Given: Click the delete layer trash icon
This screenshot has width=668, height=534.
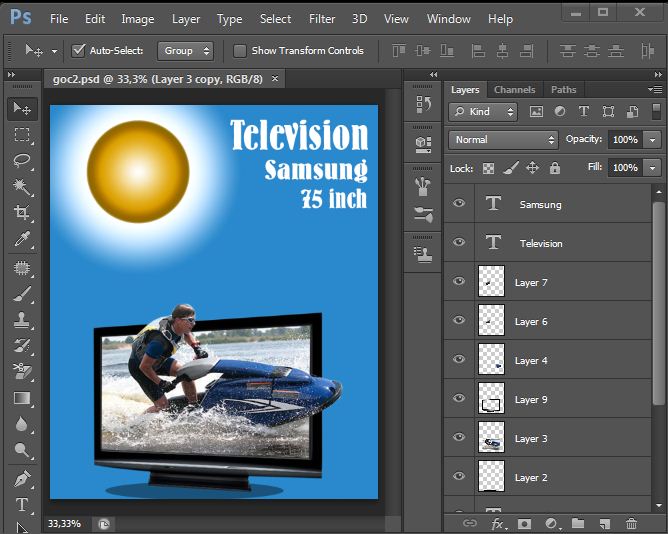Looking at the screenshot, I should (631, 523).
